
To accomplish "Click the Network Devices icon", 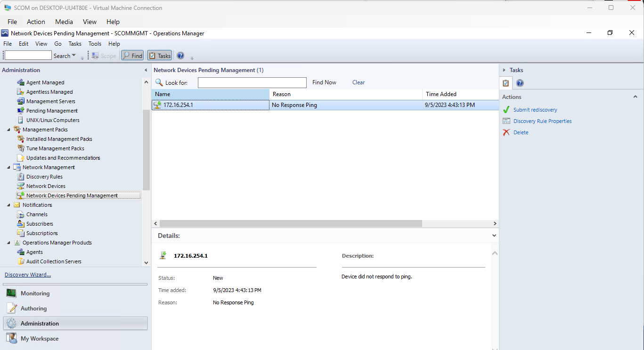I will [20, 186].
